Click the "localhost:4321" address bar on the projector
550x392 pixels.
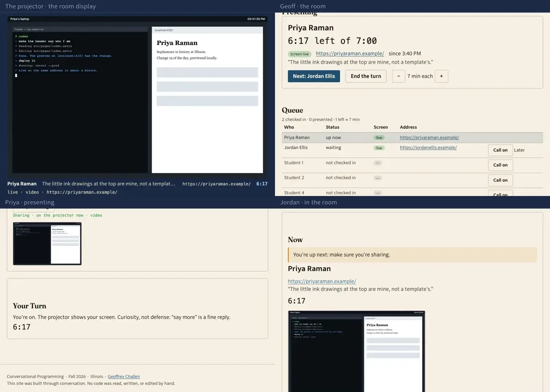tap(207, 30)
